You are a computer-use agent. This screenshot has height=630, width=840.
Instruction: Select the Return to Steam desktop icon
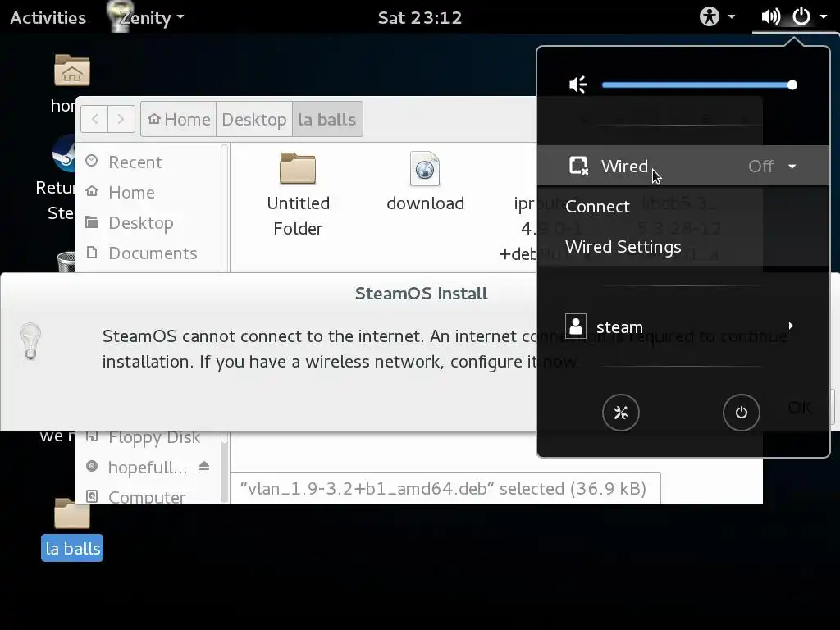tap(64, 153)
